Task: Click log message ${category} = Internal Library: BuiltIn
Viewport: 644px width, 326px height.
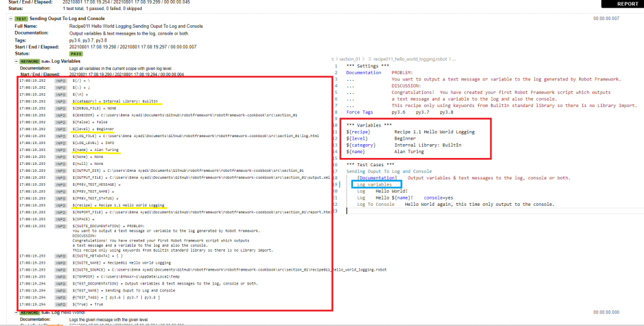Action: coord(115,101)
